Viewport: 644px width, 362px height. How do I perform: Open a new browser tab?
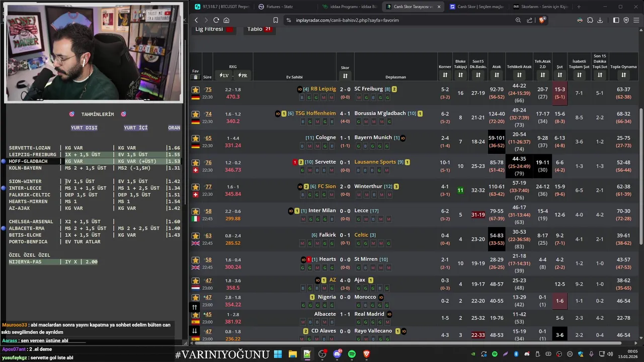tap(579, 7)
